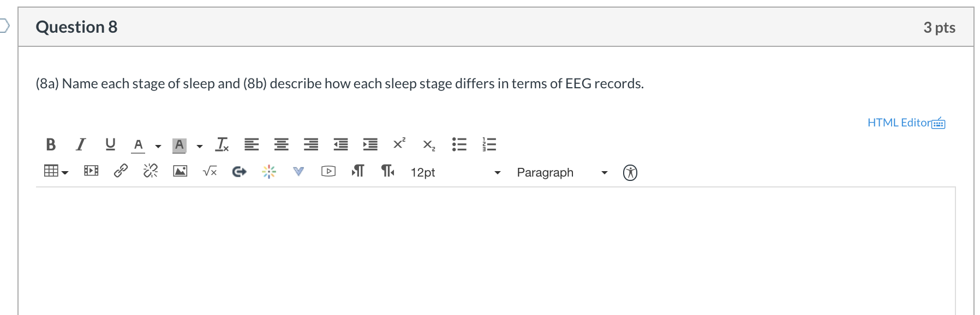Image resolution: width=980 pixels, height=315 pixels.
Task: Embed an image
Action: [180, 171]
